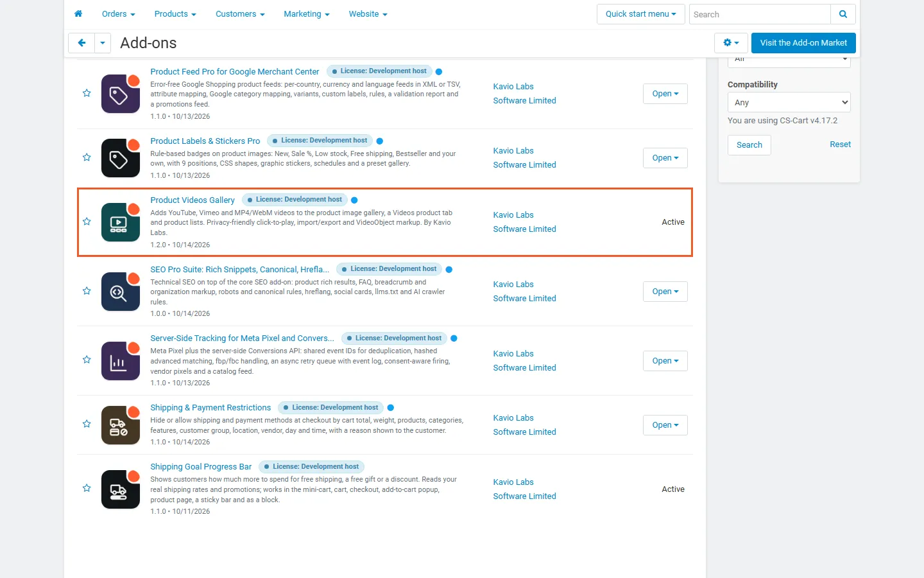This screenshot has width=924, height=578.
Task: Star the Server-Side Tracking add-on
Action: (87, 360)
